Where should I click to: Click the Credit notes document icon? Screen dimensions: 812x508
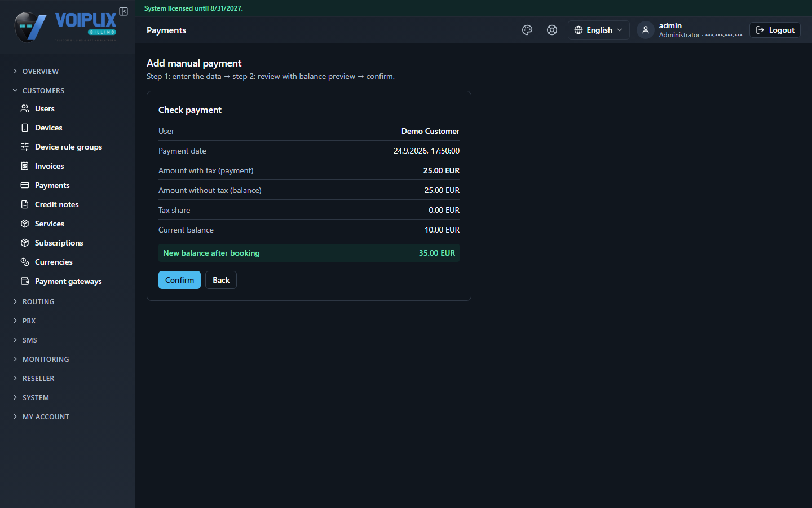(x=25, y=204)
